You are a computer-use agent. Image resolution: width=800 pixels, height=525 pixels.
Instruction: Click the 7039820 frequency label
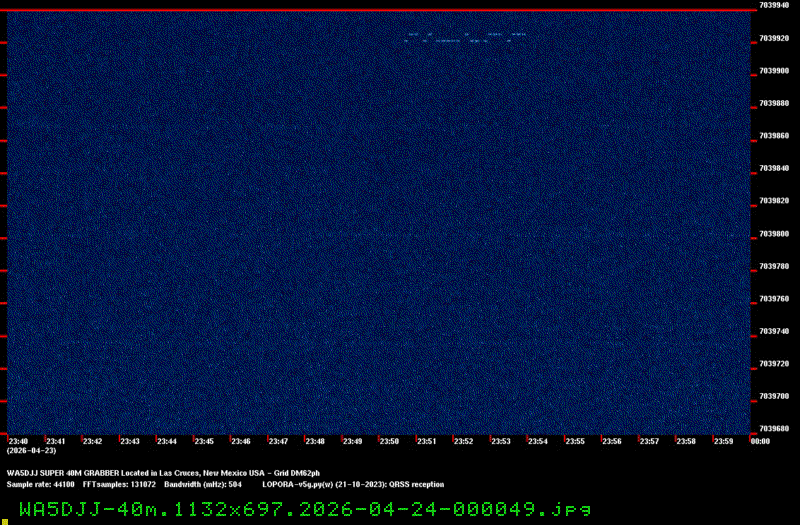774,201
